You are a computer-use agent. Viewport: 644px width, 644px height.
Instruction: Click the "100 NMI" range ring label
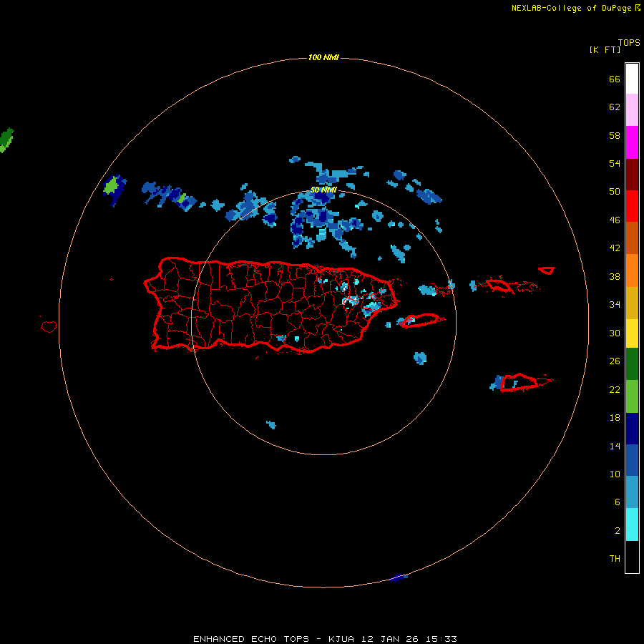click(x=323, y=57)
